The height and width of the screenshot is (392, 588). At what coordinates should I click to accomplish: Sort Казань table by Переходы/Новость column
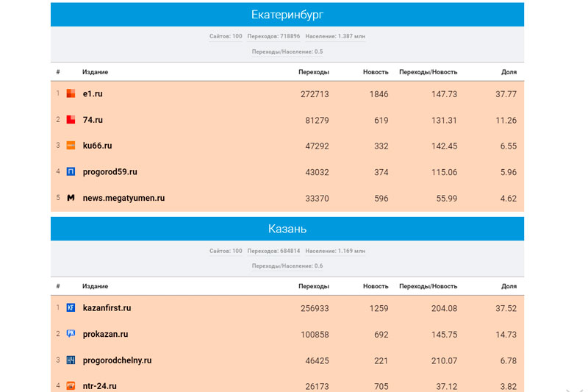tap(428, 286)
